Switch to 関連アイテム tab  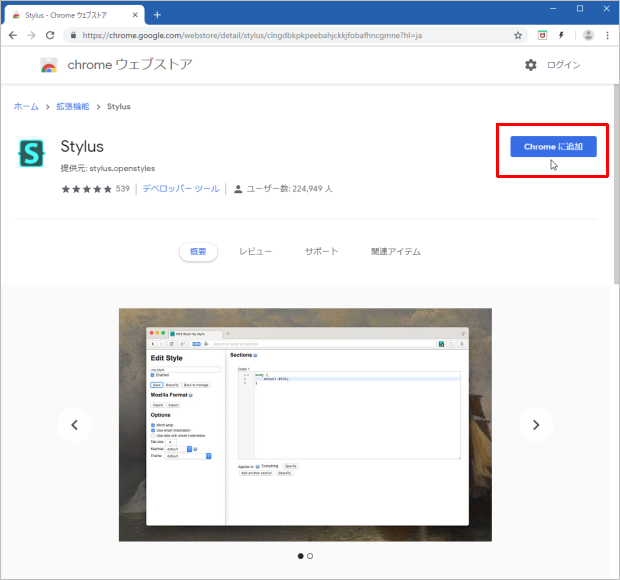pos(396,251)
